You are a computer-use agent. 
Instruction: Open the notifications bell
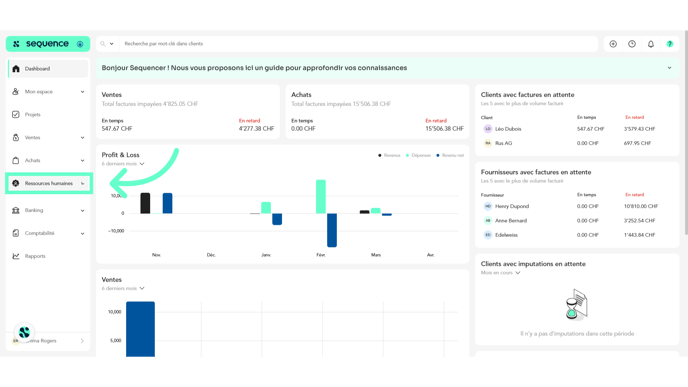point(651,44)
